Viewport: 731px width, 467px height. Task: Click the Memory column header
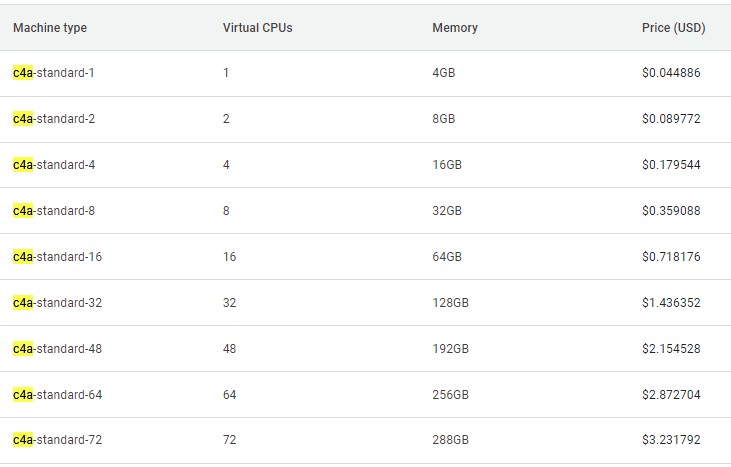point(454,28)
